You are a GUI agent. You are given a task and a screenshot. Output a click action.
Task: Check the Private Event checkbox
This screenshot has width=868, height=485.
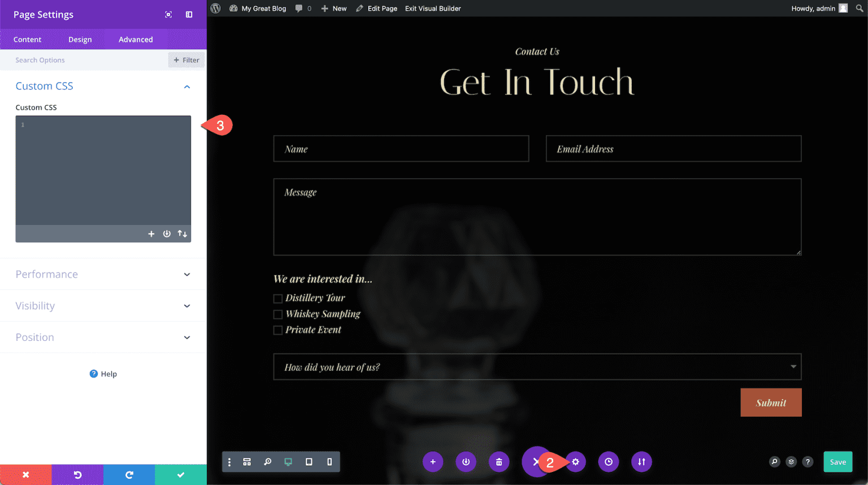point(277,330)
